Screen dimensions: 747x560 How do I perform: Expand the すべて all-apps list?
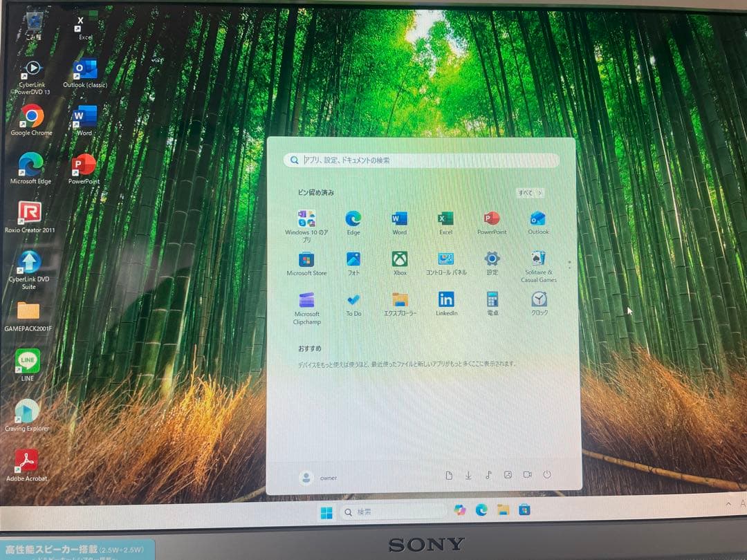point(529,192)
